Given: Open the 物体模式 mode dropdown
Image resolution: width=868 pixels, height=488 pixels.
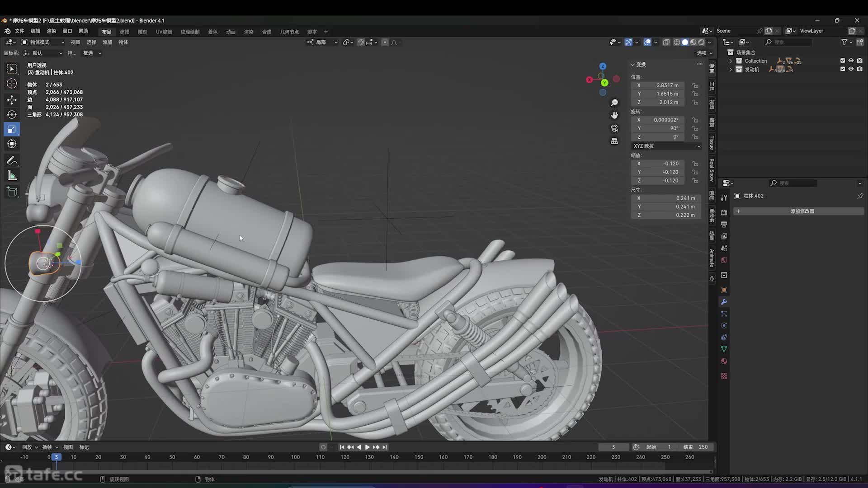Looking at the screenshot, I should [x=43, y=42].
